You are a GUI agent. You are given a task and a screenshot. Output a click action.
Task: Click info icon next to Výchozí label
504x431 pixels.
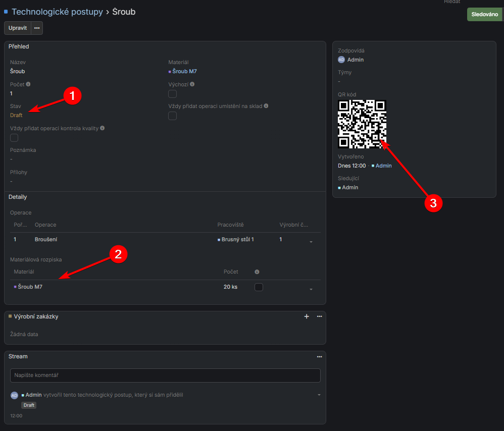point(192,84)
